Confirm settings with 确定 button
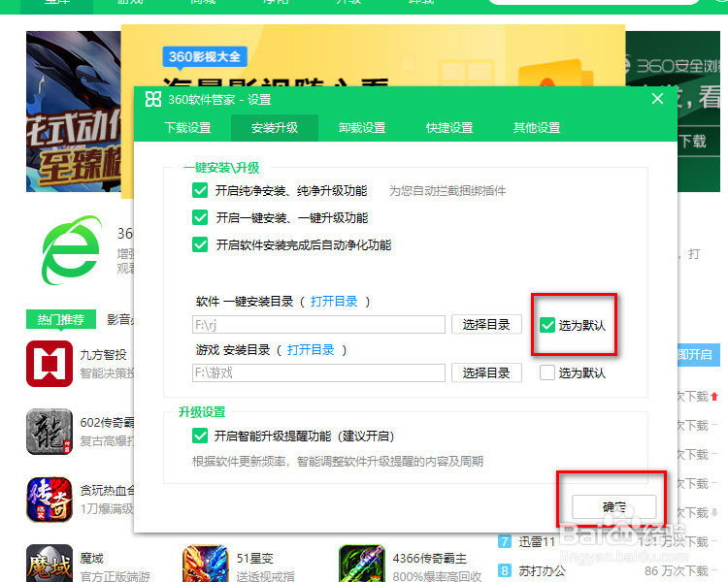This screenshot has width=728, height=582. [613, 506]
